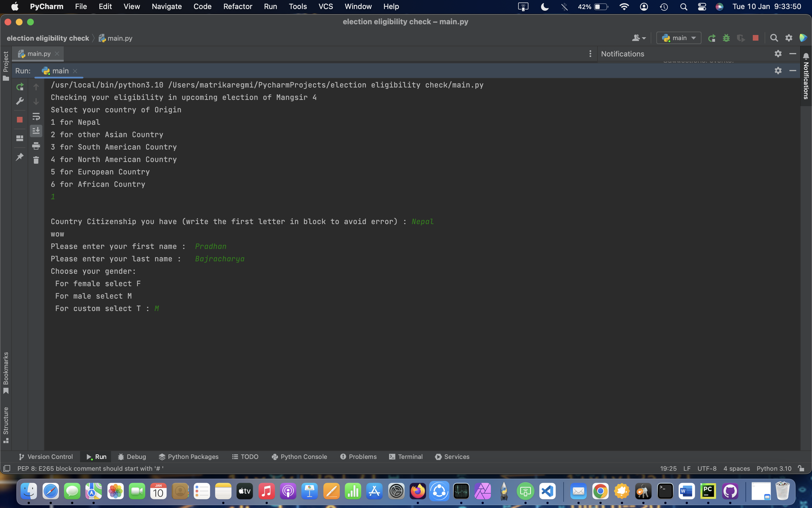The height and width of the screenshot is (508, 812).
Task: Open editor tabs more options menu
Action: point(590,54)
